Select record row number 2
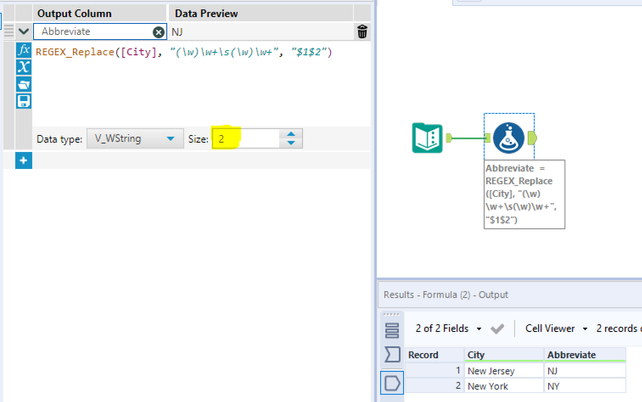642x402 pixels. pyautogui.click(x=434, y=386)
